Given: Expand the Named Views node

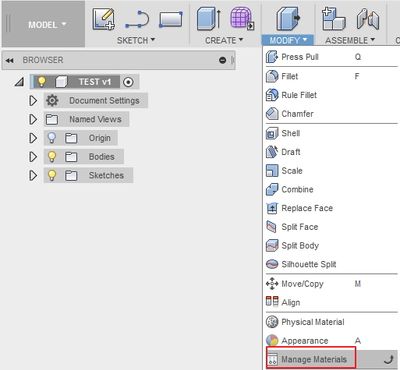Looking at the screenshot, I should [x=33, y=119].
